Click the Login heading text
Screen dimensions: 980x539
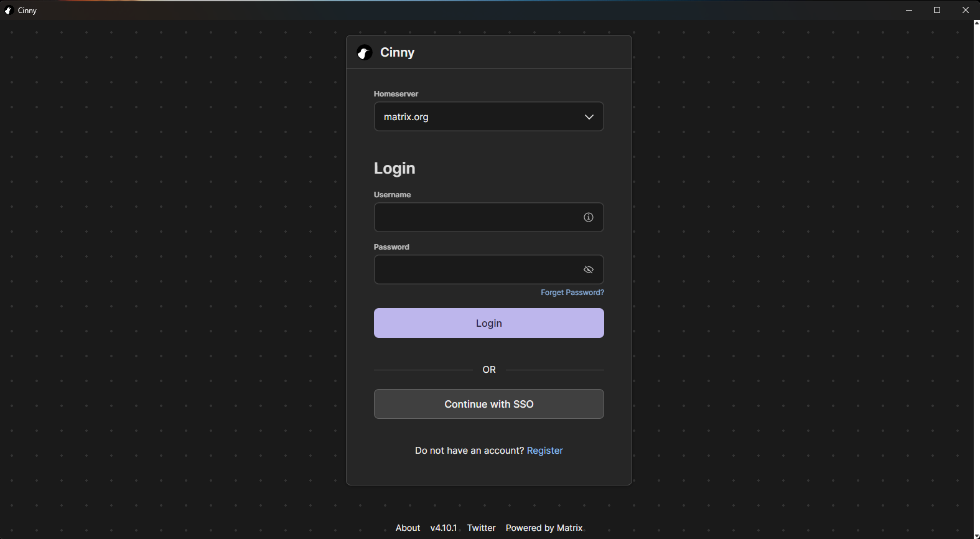(394, 169)
